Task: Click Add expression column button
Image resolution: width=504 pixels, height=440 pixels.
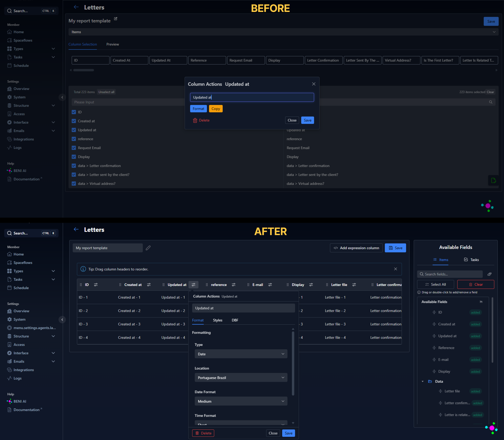Action: 356,248
